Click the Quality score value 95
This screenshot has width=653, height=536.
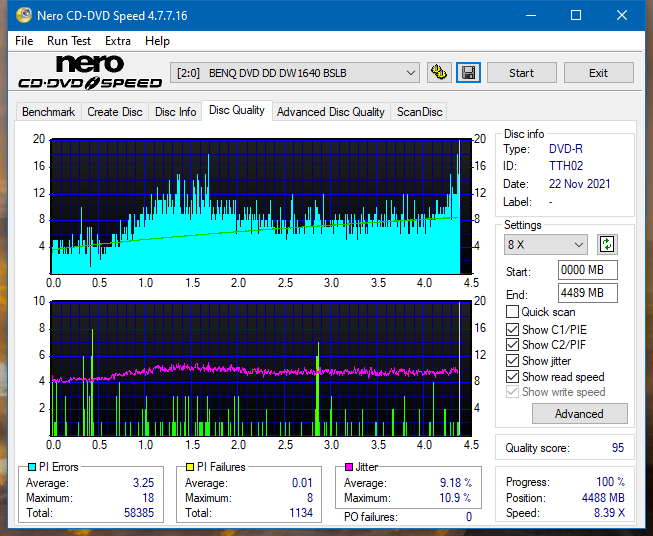pyautogui.click(x=618, y=448)
